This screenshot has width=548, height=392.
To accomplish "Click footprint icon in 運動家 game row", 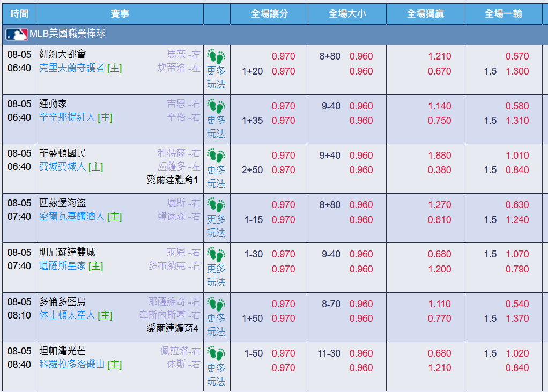I will [x=216, y=106].
